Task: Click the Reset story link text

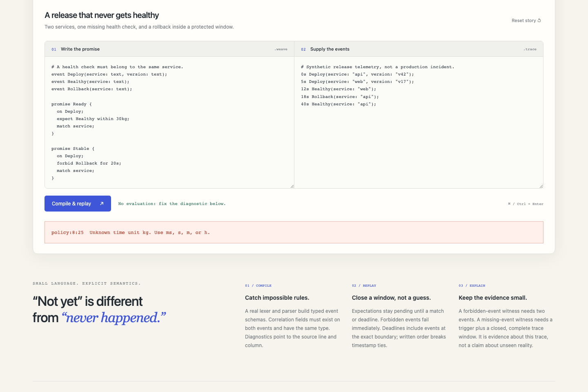Action: pyautogui.click(x=523, y=20)
